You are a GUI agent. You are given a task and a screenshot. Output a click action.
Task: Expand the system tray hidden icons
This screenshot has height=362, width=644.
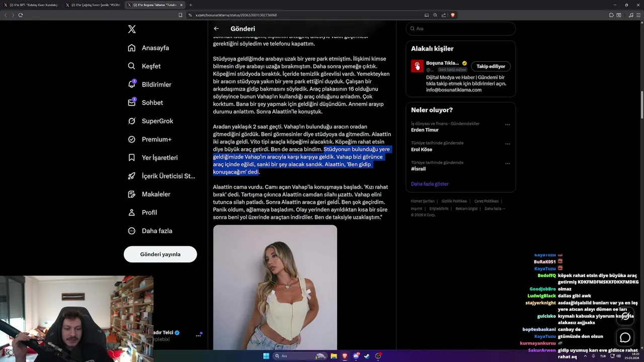point(585,356)
